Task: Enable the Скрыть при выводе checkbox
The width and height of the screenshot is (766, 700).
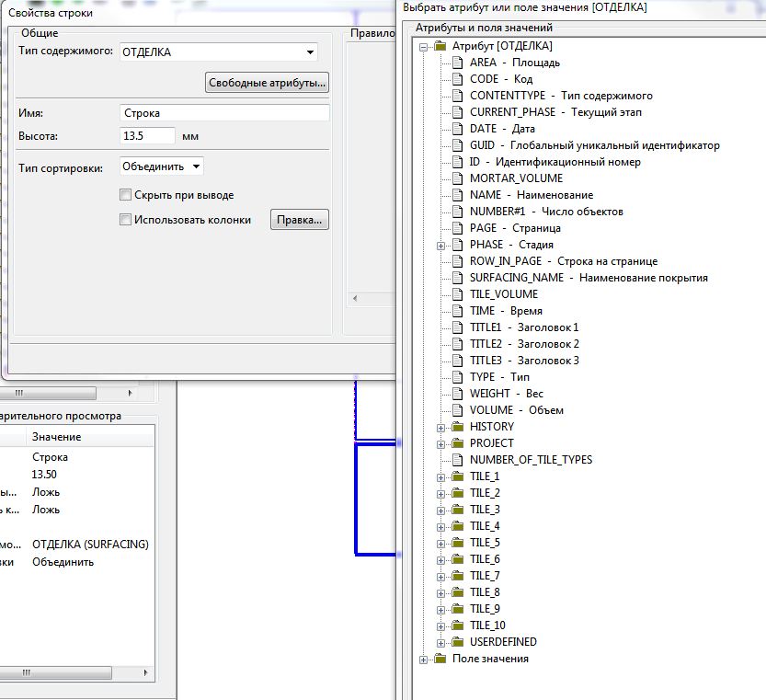Action: click(126, 195)
